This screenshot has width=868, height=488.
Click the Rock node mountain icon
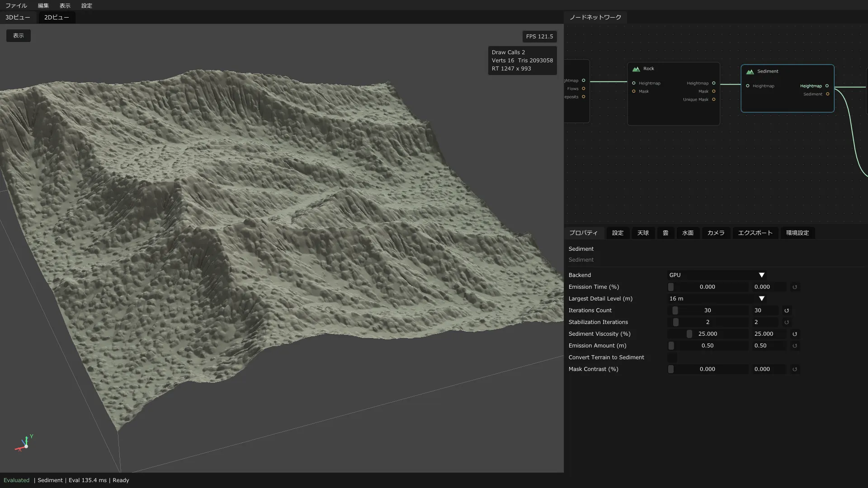pos(636,69)
